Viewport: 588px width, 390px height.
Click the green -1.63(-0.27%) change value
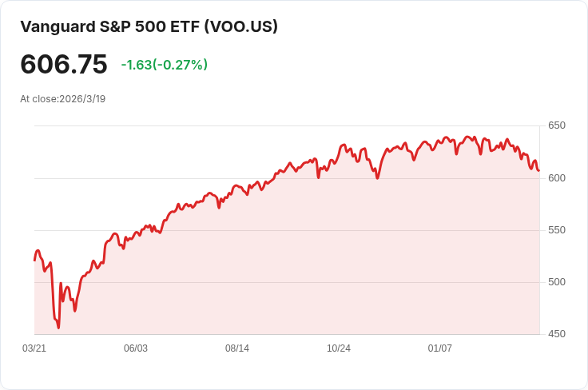pos(164,65)
